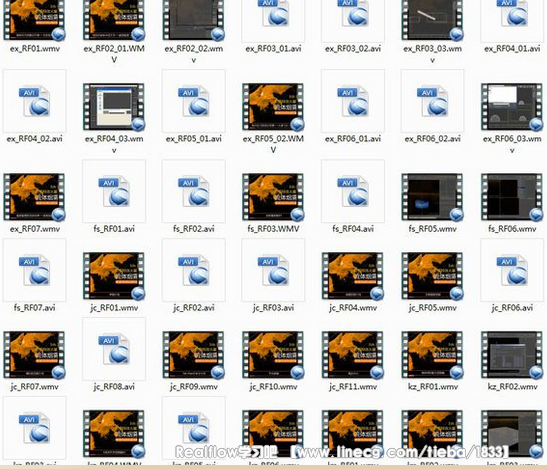This screenshot has height=469, width=547.
Task: Select the jc_RF05.wmv video thumbnail
Action: coord(432,276)
